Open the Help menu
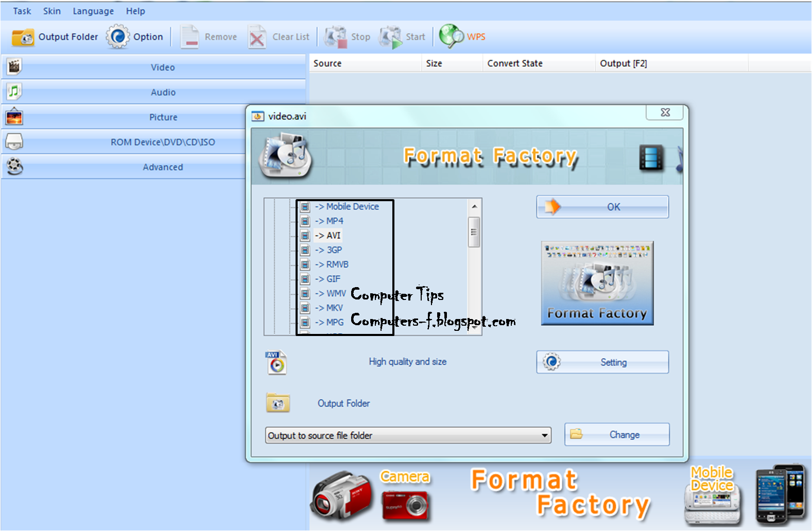This screenshot has height=531, width=812. (135, 11)
